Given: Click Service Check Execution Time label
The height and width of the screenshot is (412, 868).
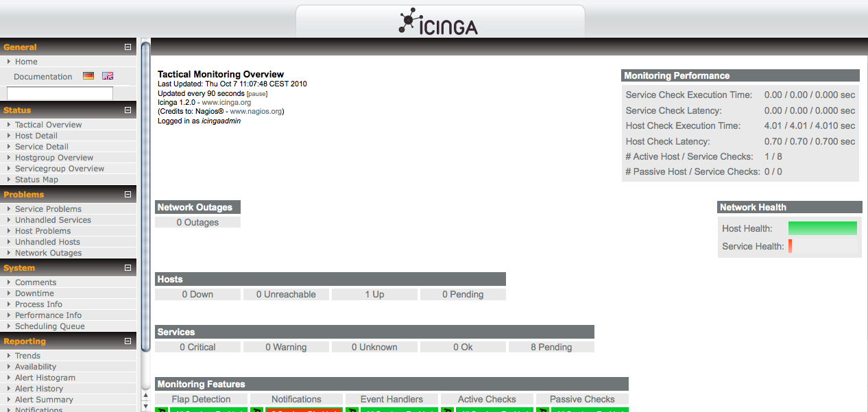Looking at the screenshot, I should point(689,95).
